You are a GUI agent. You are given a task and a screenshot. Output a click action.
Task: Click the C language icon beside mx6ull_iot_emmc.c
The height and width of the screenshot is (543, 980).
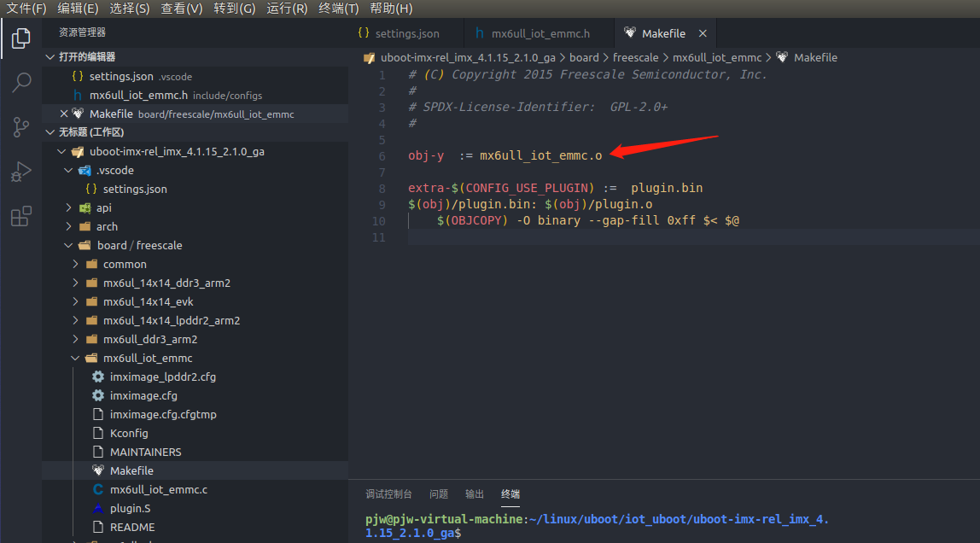(x=100, y=489)
